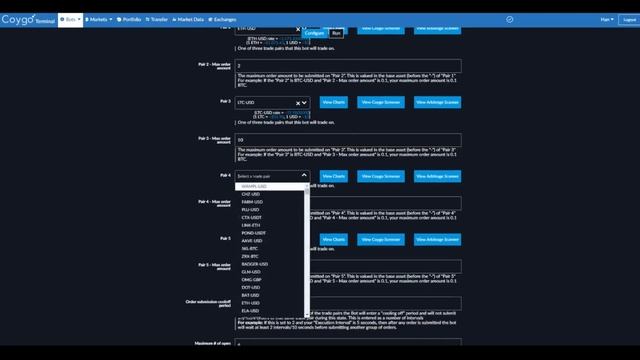The image size is (640, 360).
Task: Open the Market Data page
Action: (188, 20)
